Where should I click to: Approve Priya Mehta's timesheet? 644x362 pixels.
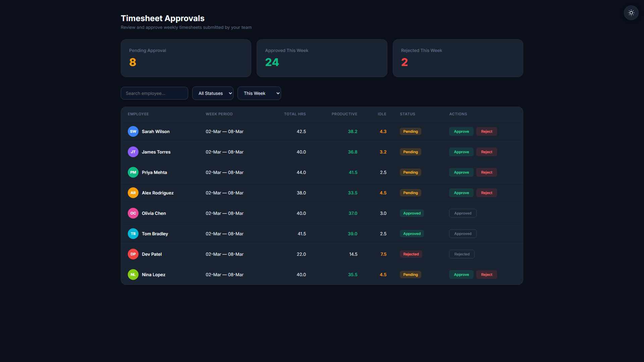[x=461, y=172]
